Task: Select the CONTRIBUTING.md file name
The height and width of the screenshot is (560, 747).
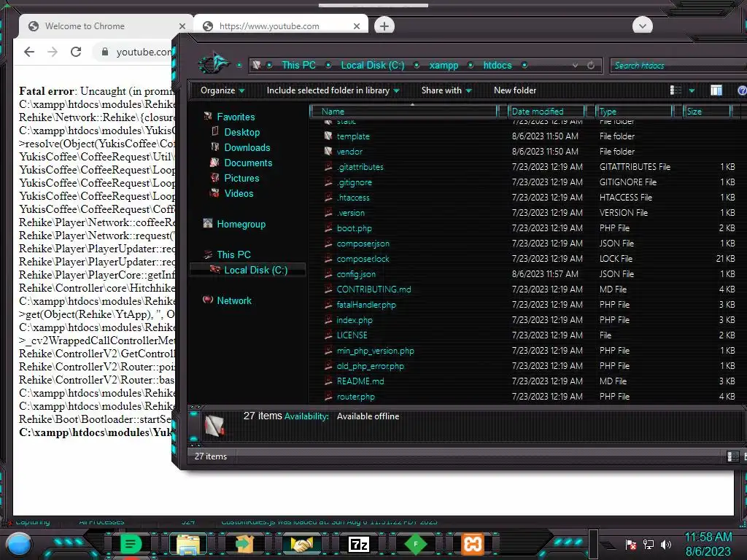Action: (x=373, y=289)
